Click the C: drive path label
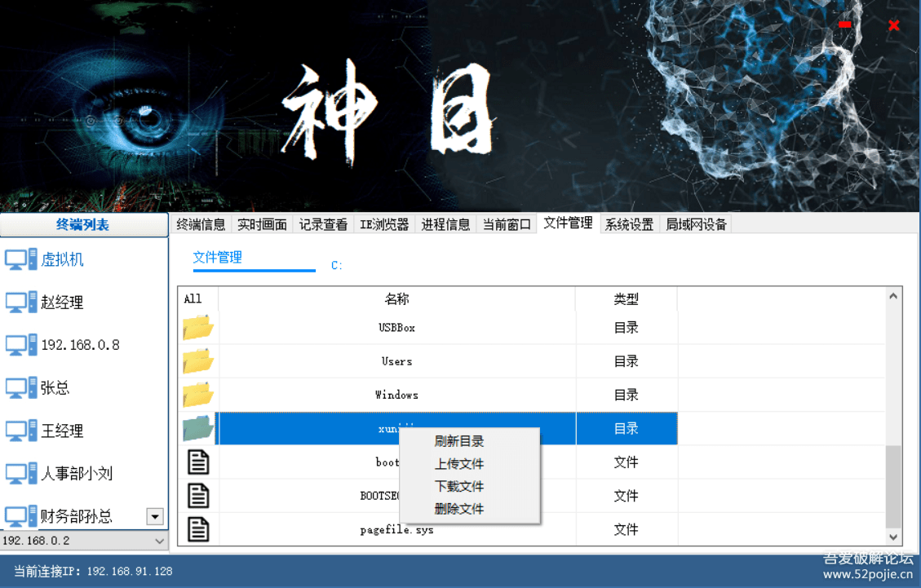The image size is (921, 588). [336, 265]
